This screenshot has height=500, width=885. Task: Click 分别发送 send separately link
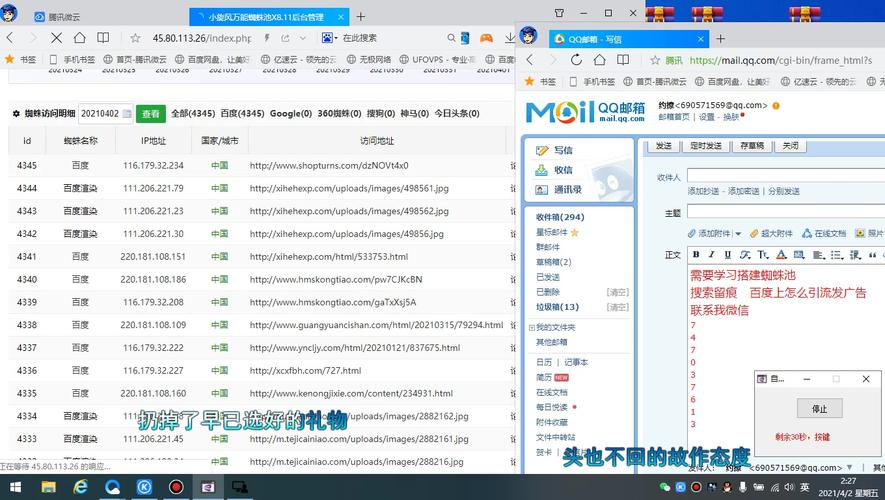pos(784,191)
